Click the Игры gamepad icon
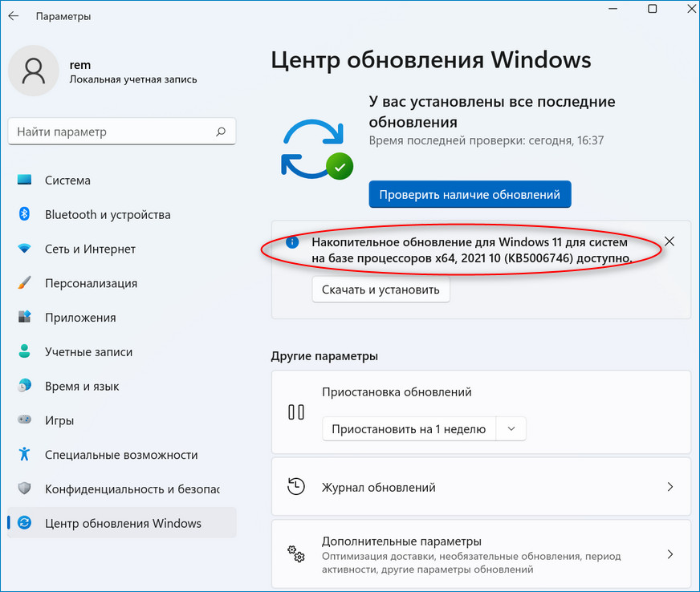Image resolution: width=700 pixels, height=592 pixels. click(x=24, y=420)
